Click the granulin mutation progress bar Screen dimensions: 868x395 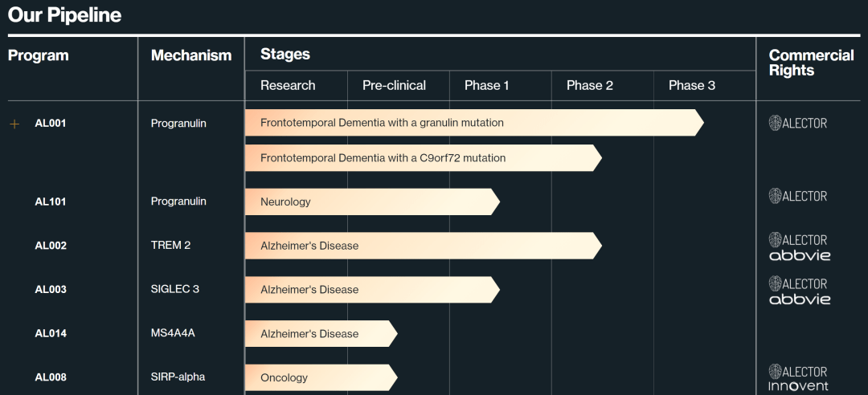[473, 123]
